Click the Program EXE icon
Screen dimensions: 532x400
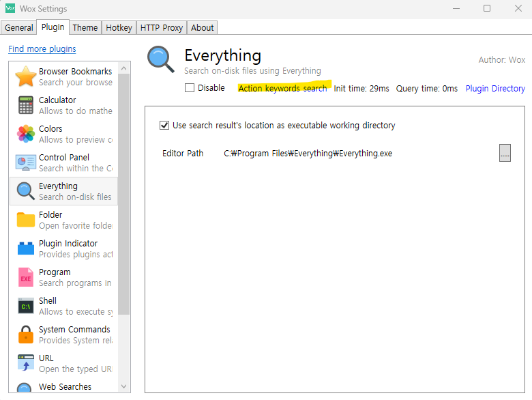[26, 277]
